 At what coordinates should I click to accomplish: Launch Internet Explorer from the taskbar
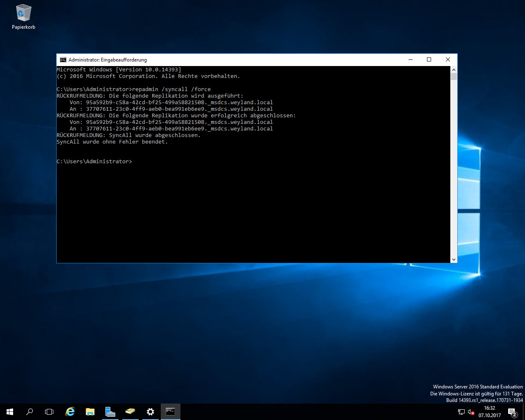70,411
